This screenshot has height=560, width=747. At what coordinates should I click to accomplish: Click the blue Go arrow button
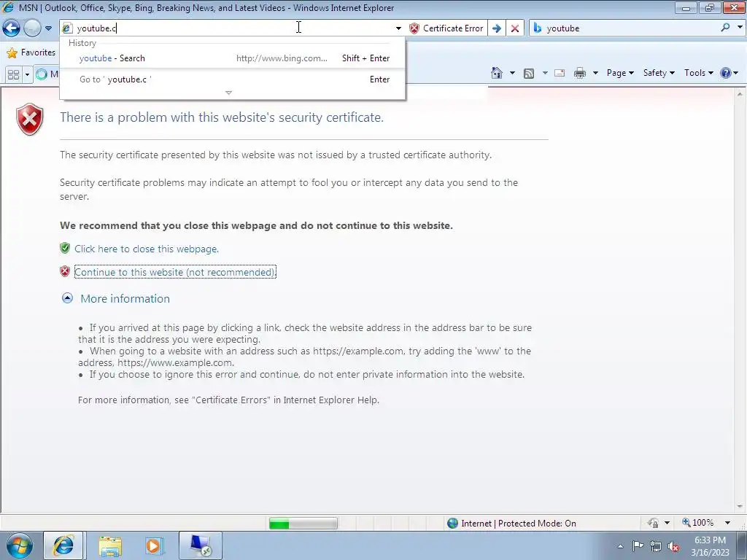click(496, 28)
